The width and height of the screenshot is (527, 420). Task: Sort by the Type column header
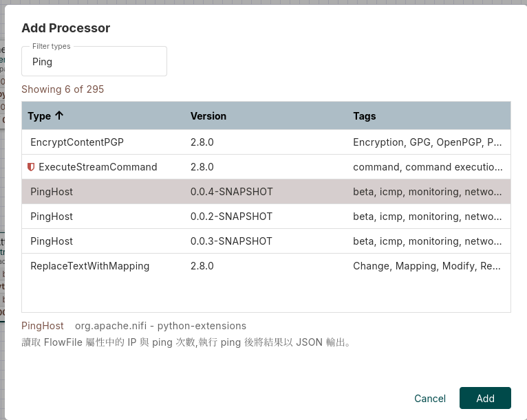click(x=39, y=116)
